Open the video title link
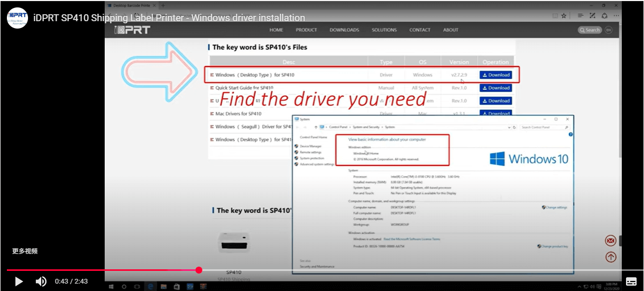The image size is (644, 291). click(169, 18)
